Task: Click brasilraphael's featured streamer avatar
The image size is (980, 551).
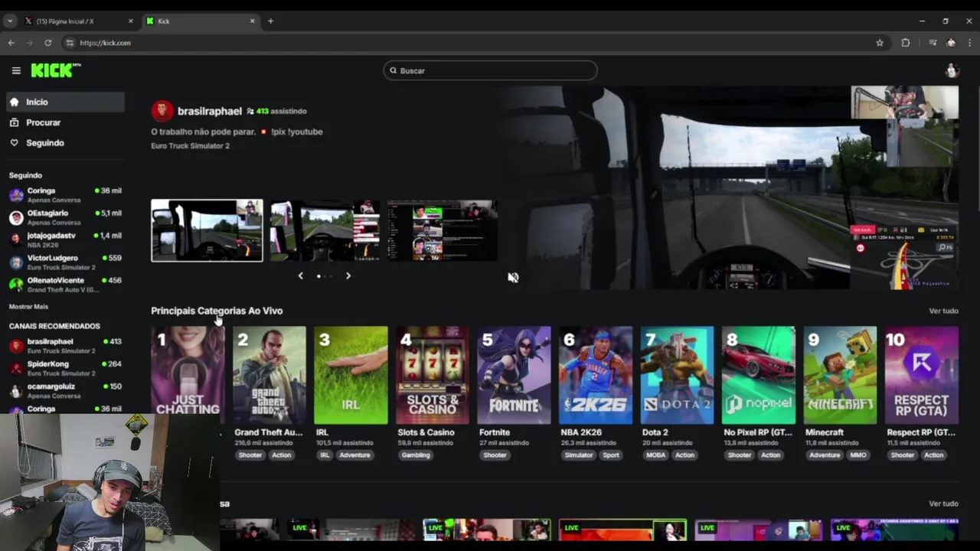Action: tap(162, 111)
